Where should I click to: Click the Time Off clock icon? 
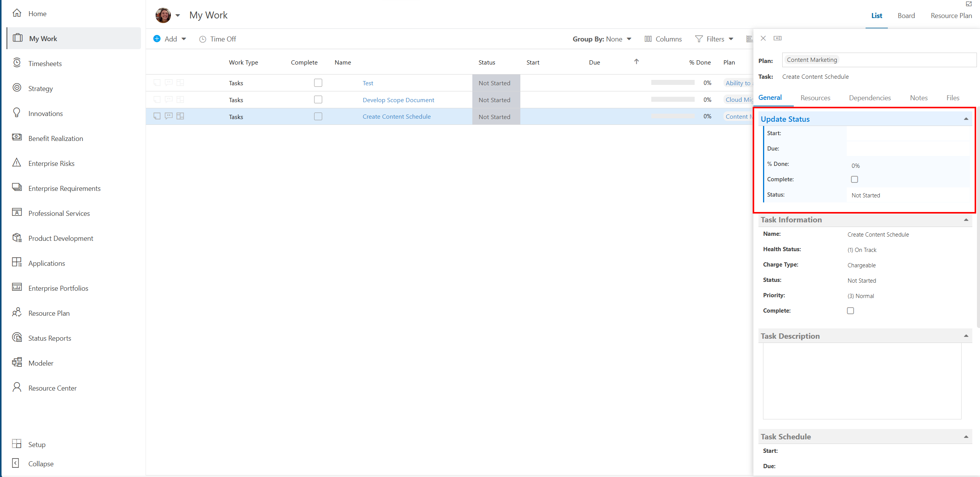click(x=203, y=39)
